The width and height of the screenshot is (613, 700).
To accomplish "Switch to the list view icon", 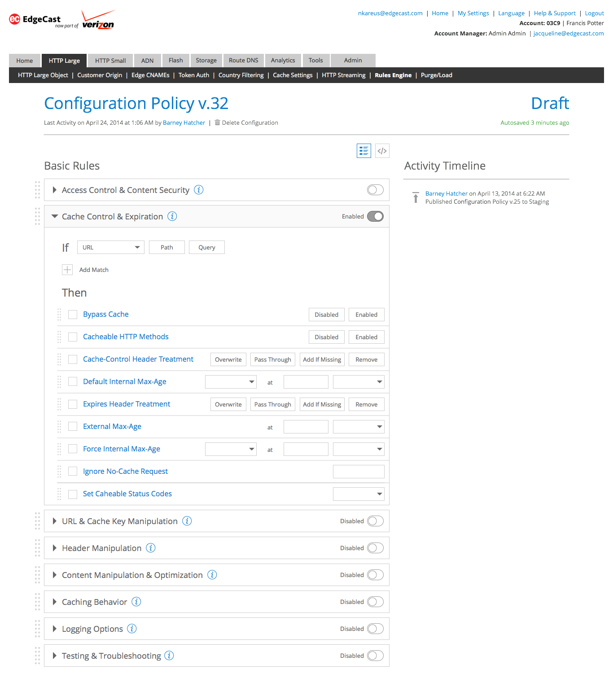I will pos(364,151).
